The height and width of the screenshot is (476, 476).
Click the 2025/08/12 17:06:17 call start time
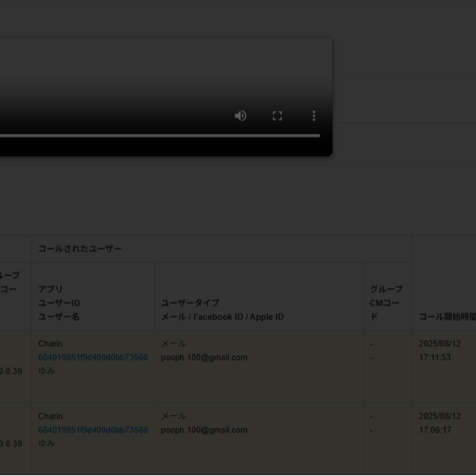tap(439, 423)
